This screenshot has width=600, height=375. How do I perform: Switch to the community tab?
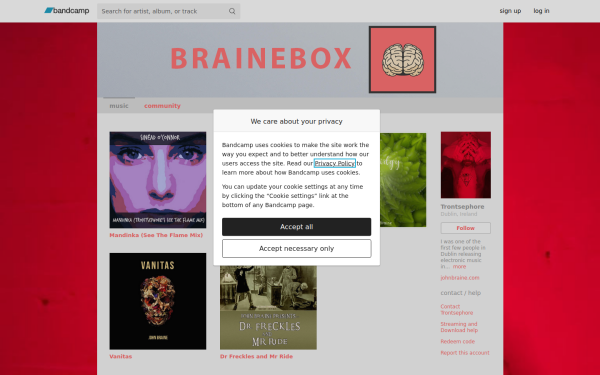tap(162, 106)
